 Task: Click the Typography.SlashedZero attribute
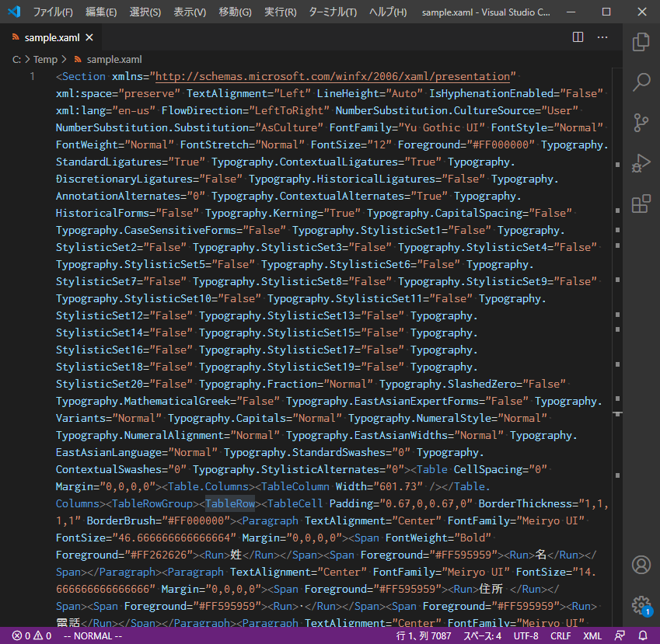448,384
